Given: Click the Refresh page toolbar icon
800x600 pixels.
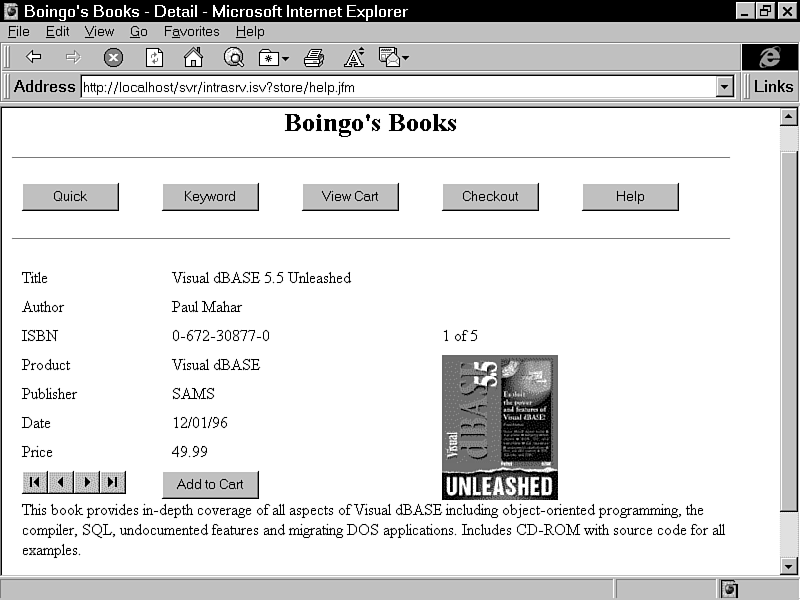Looking at the screenshot, I should coord(154,57).
